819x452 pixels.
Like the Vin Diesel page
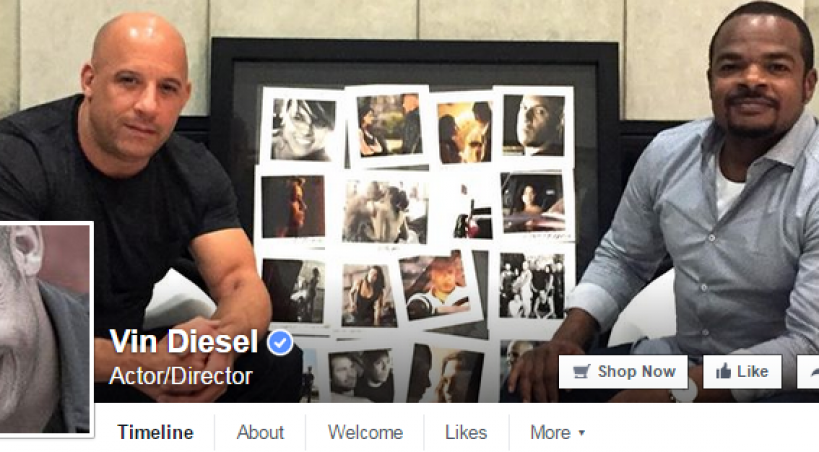(742, 372)
